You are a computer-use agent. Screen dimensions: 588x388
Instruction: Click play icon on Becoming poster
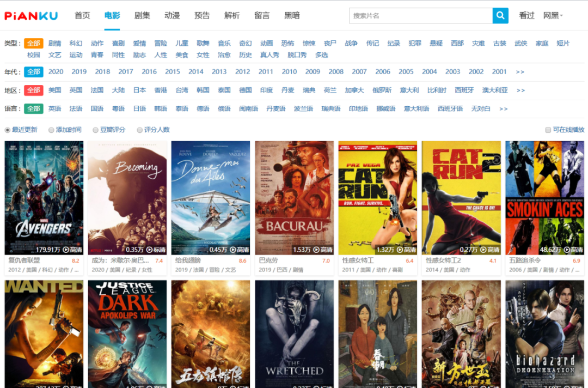click(x=149, y=250)
